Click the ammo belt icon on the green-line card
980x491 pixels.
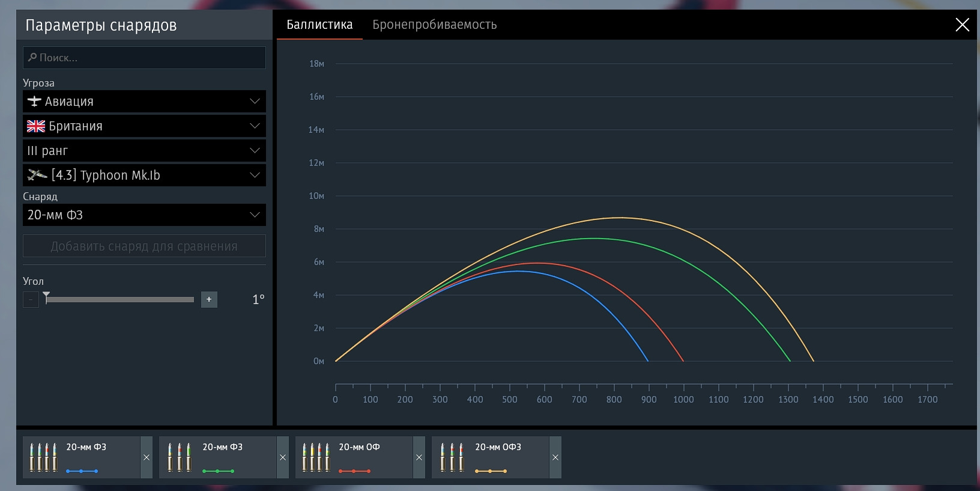click(x=179, y=457)
